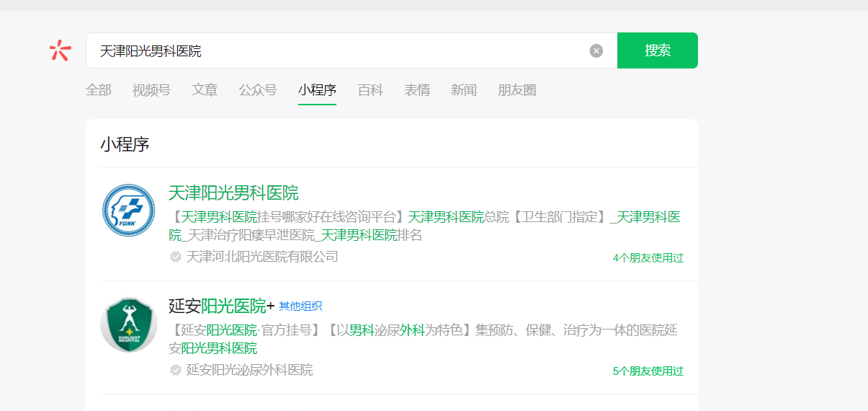868x411 pixels.
Task: Click the 其他组织 tag link
Action: (x=300, y=306)
